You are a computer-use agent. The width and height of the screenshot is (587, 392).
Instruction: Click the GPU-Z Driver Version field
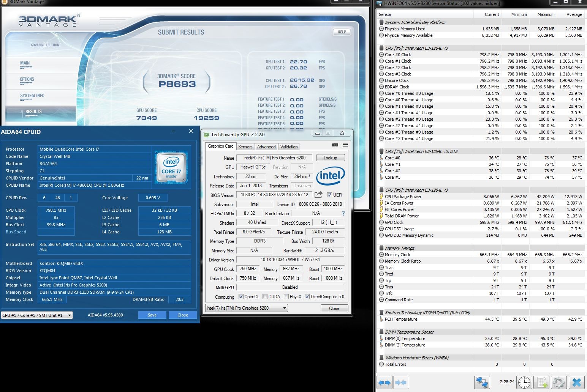coord(290,260)
